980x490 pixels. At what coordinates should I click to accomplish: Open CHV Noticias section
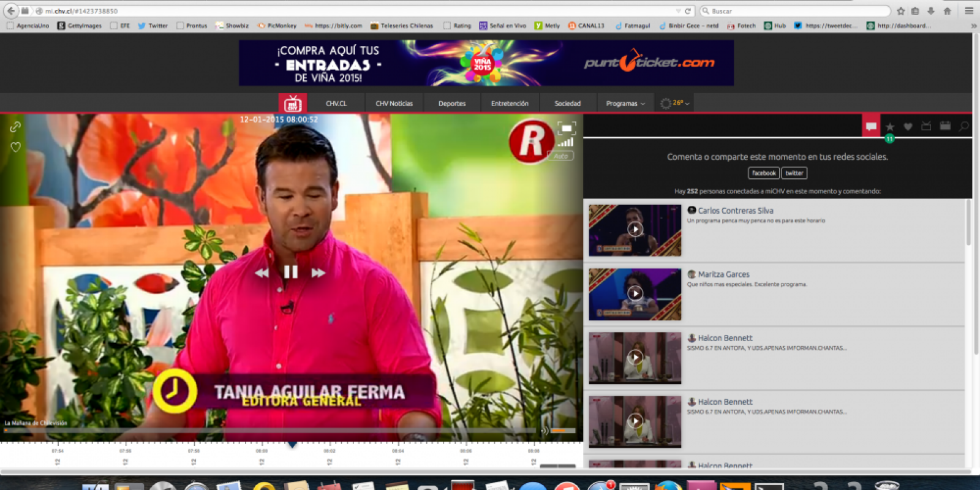[394, 104]
